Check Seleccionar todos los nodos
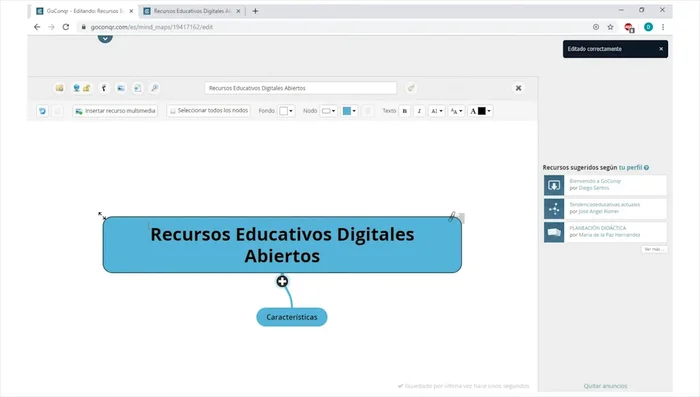 [208, 111]
